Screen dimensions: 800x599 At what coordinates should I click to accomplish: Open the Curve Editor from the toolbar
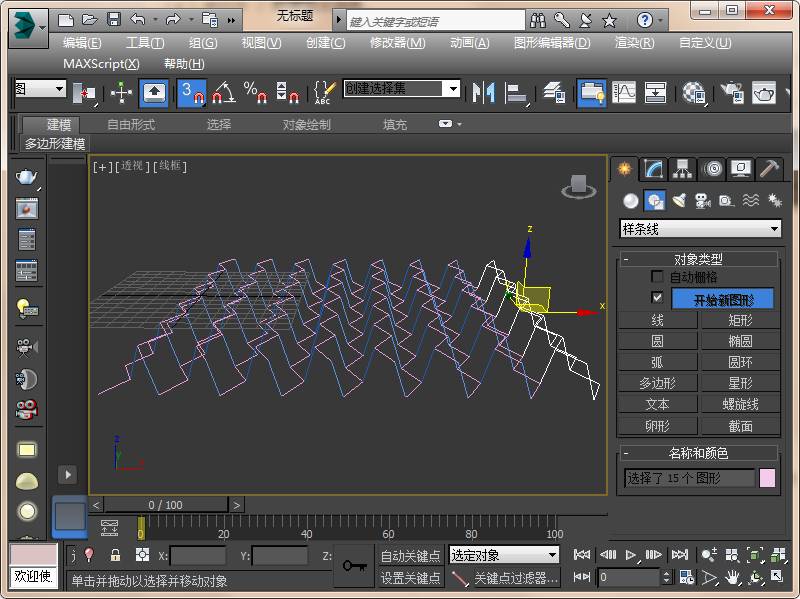point(624,93)
